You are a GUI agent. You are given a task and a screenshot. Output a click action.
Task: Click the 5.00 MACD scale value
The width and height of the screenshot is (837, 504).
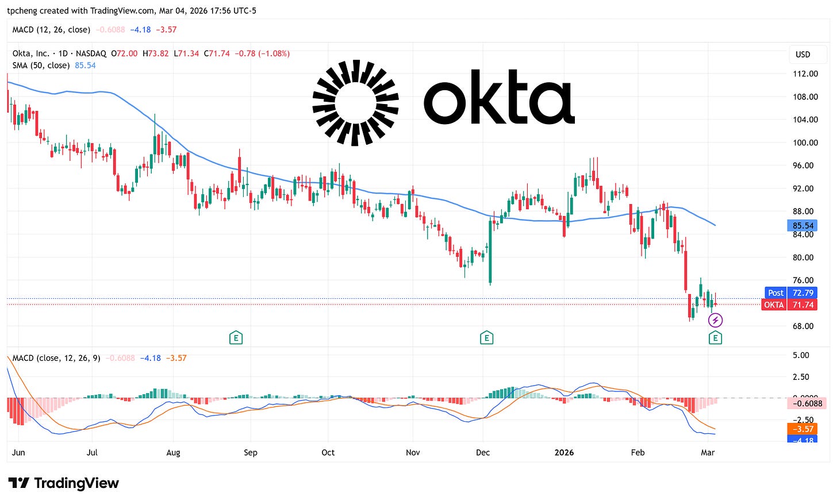click(801, 355)
